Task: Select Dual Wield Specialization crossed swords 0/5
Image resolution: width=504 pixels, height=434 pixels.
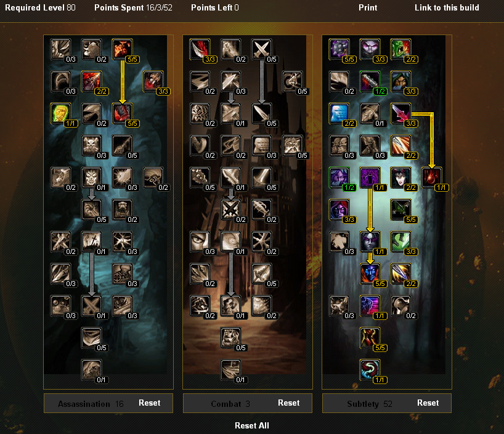Action: [x=261, y=49]
